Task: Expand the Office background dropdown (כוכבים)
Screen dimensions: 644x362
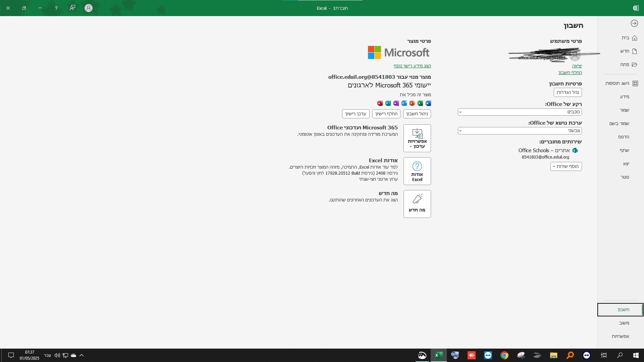Action: [x=520, y=112]
